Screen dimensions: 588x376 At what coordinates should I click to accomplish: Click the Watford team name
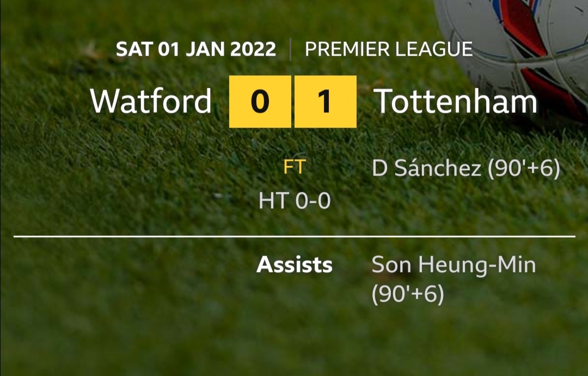pos(151,101)
